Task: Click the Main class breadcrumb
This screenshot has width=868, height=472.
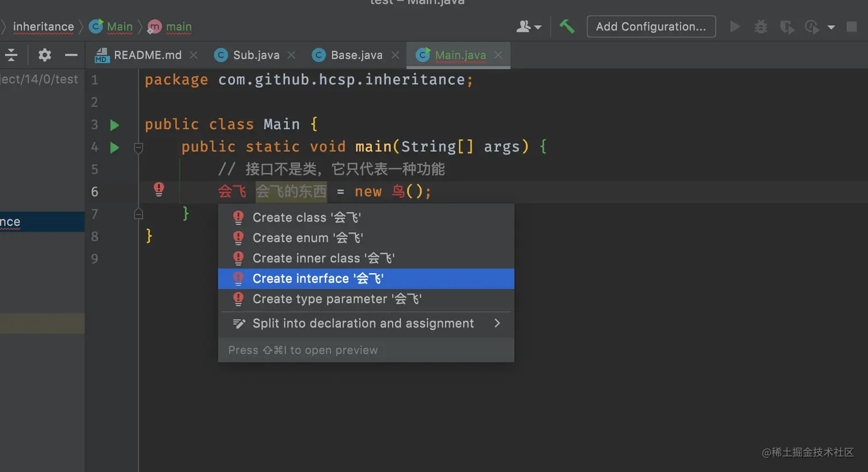Action: pos(111,26)
